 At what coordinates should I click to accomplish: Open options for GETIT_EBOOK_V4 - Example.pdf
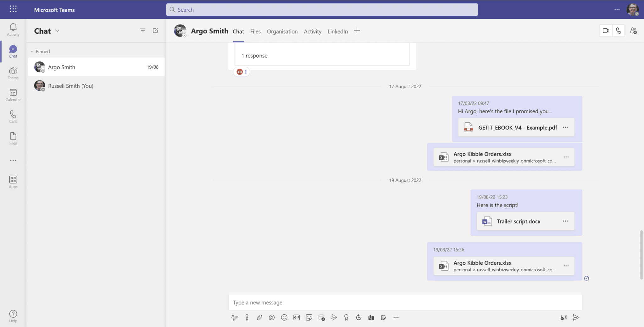(565, 127)
